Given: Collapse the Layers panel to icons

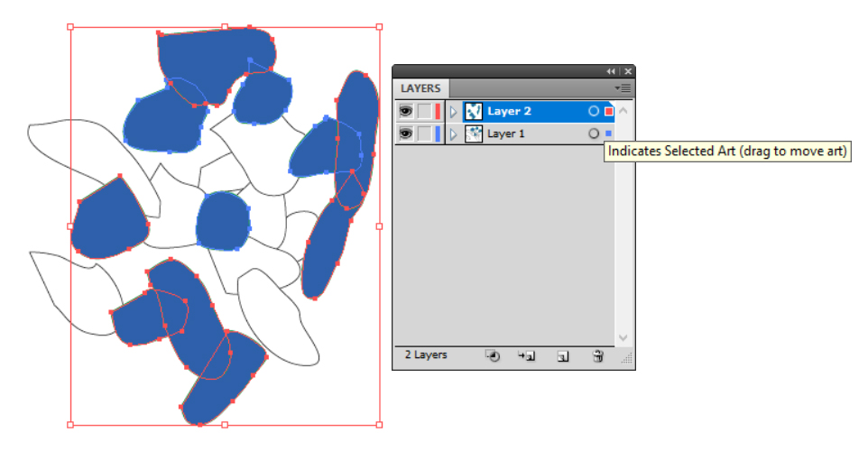Looking at the screenshot, I should click(611, 71).
